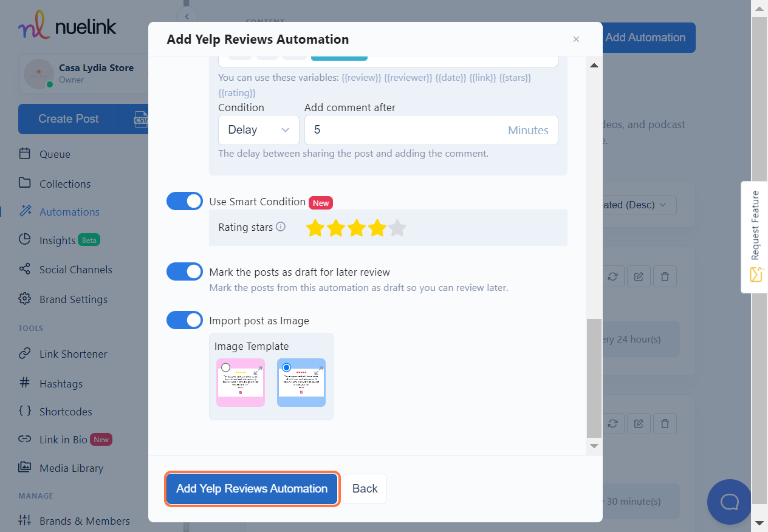Set rating to five stars
The image size is (768, 532).
click(x=397, y=228)
